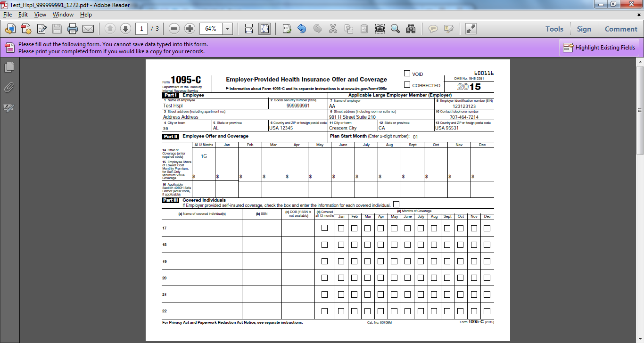Click the email envelope icon
Viewport: 644px width, 343px height.
tap(88, 29)
